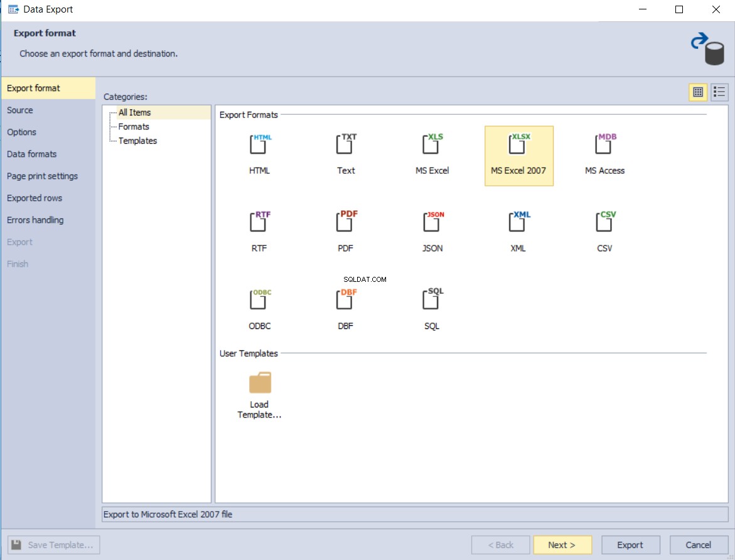Cancel the Data Export wizard

[x=699, y=545]
